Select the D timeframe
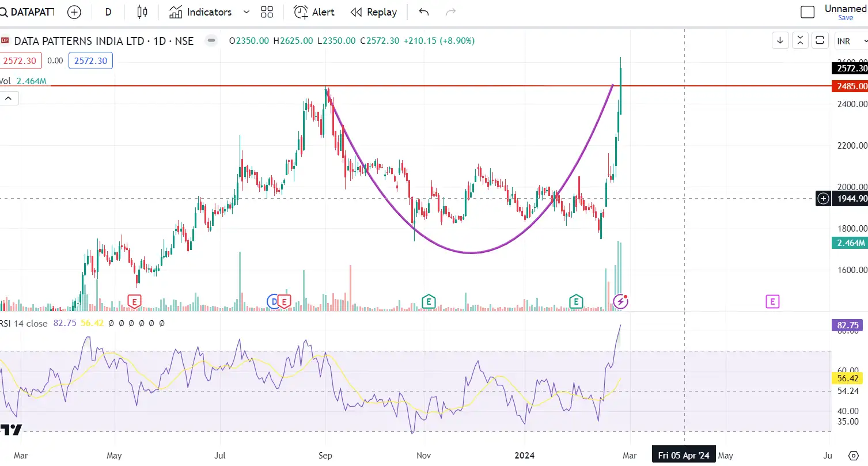Viewport: 868px width, 466px height. click(108, 12)
